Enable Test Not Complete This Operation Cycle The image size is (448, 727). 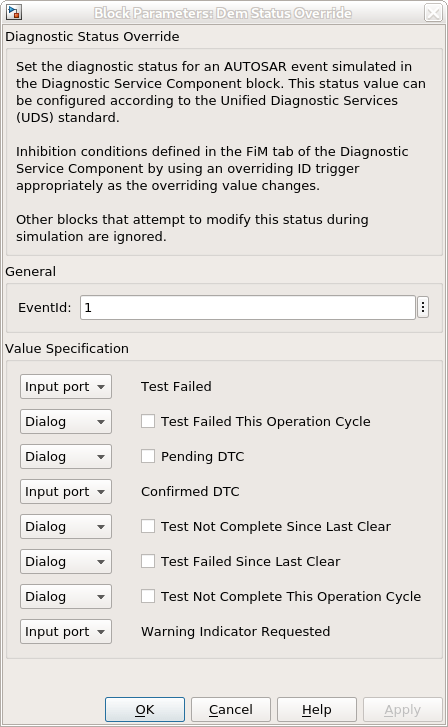point(148,596)
